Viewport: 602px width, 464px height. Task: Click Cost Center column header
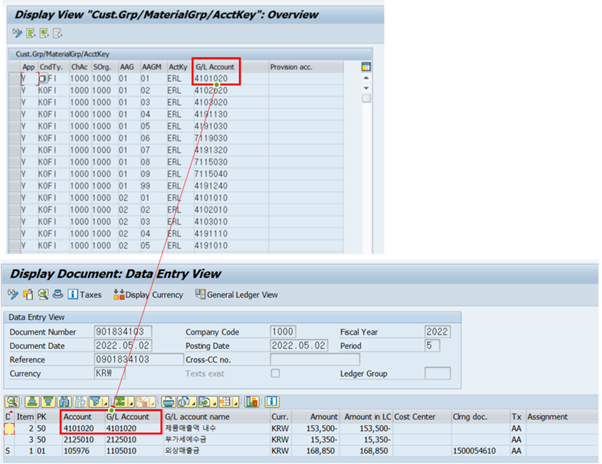(x=422, y=416)
